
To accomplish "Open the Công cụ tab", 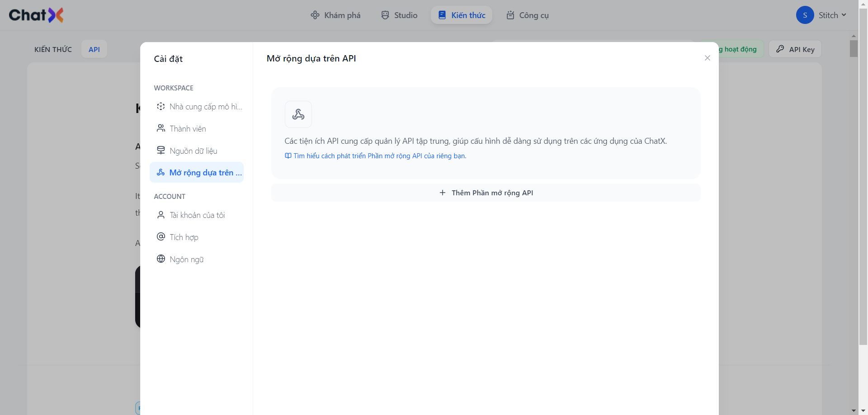I will [527, 15].
